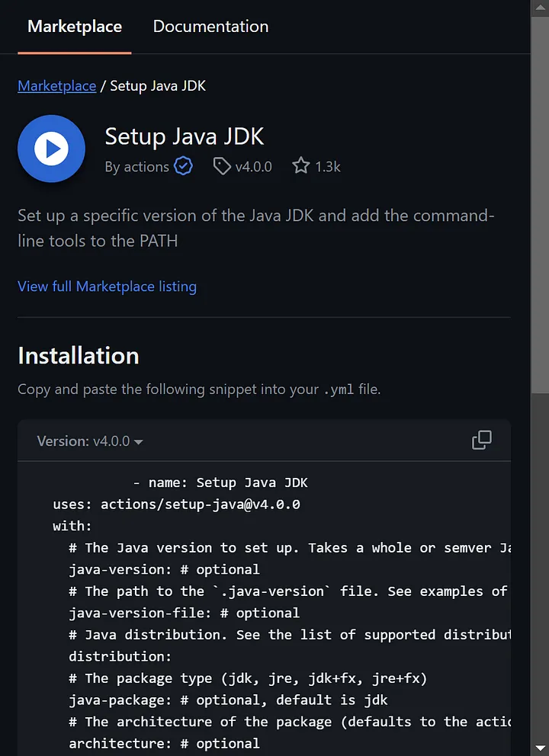Click the 'with:' code line
549x756 pixels.
pos(72,526)
